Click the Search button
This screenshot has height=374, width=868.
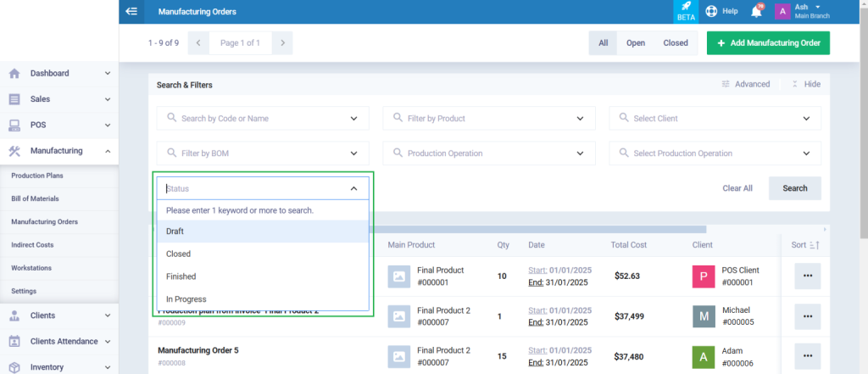pos(795,188)
